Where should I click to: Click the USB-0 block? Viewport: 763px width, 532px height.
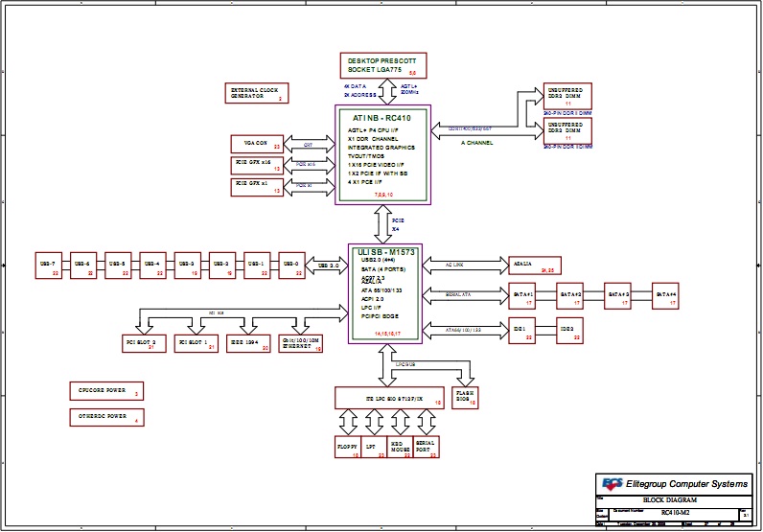tap(292, 266)
